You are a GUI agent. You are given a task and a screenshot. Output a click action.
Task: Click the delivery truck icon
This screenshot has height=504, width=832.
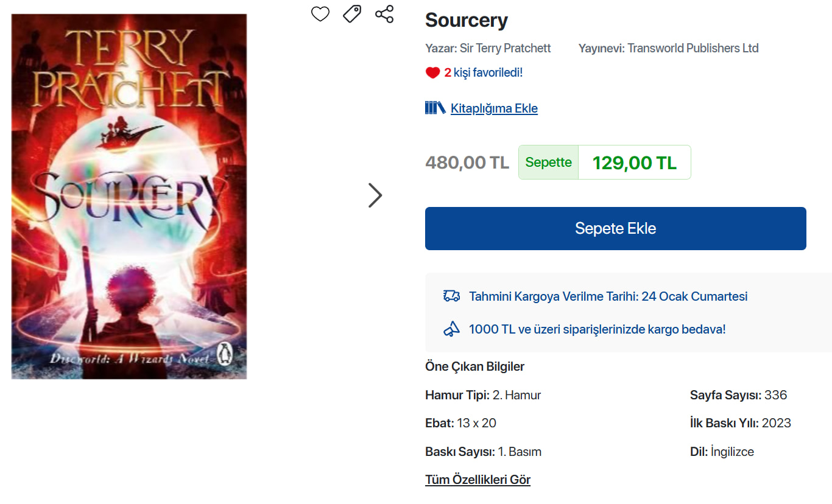click(x=451, y=296)
